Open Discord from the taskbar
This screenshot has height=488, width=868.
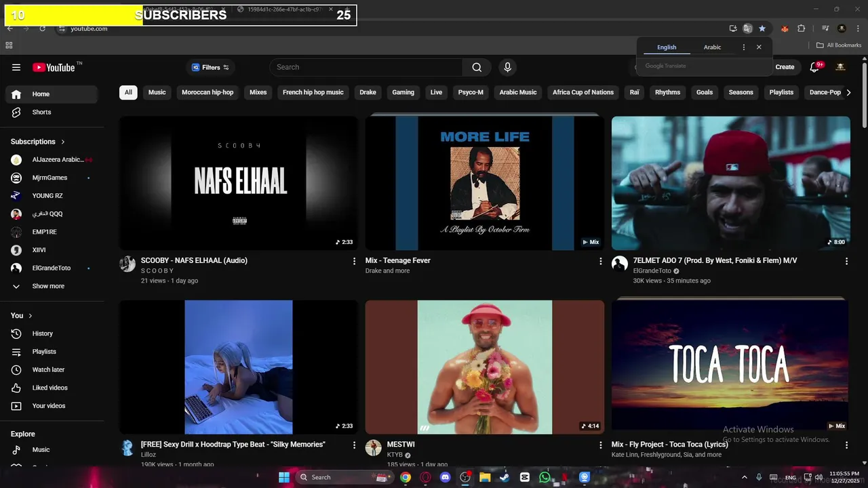coord(445,477)
